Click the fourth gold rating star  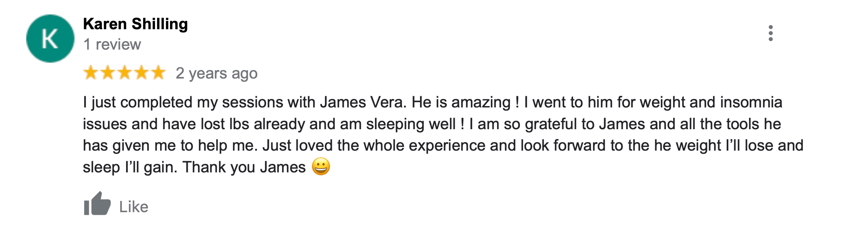click(141, 73)
